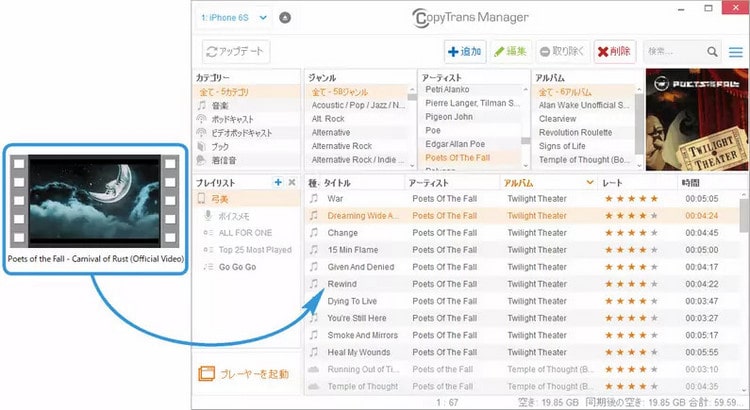Set star rating for Dying To Live
The image size is (750, 410).
pyautogui.click(x=631, y=301)
